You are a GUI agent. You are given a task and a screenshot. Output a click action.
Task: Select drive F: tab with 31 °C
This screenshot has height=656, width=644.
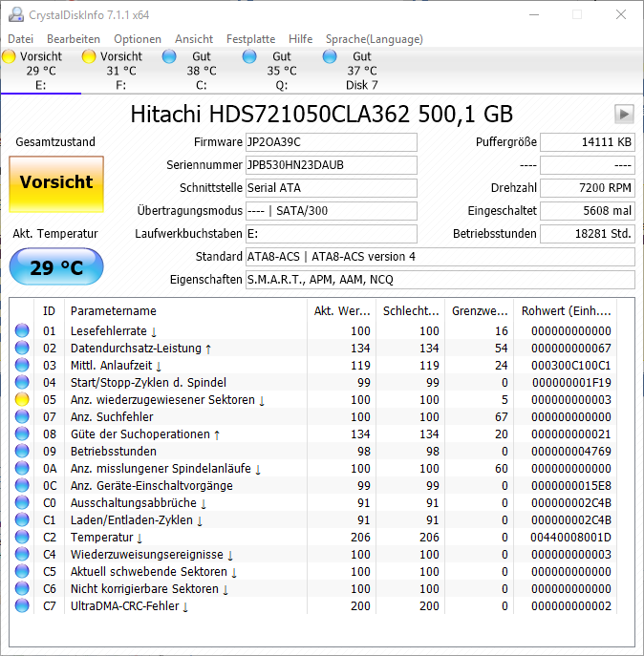(x=121, y=71)
